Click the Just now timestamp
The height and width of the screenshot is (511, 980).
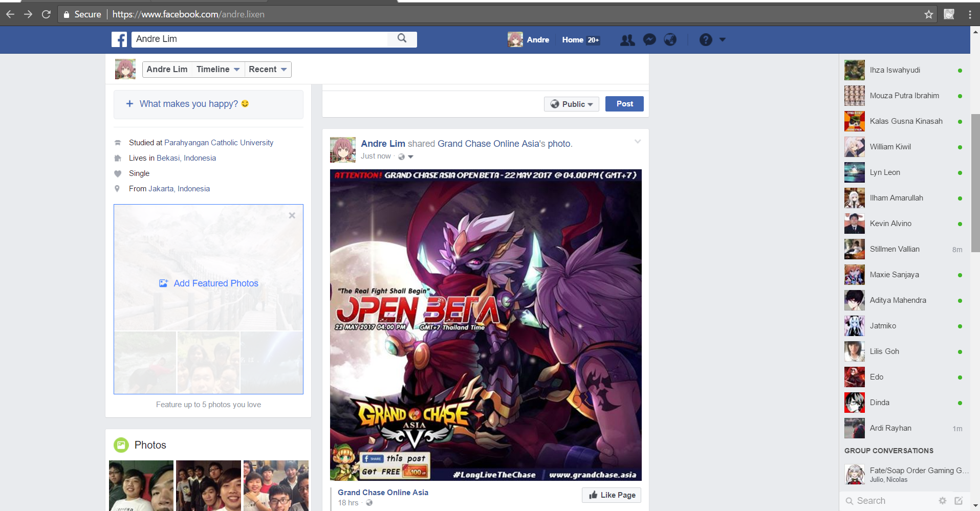point(376,156)
